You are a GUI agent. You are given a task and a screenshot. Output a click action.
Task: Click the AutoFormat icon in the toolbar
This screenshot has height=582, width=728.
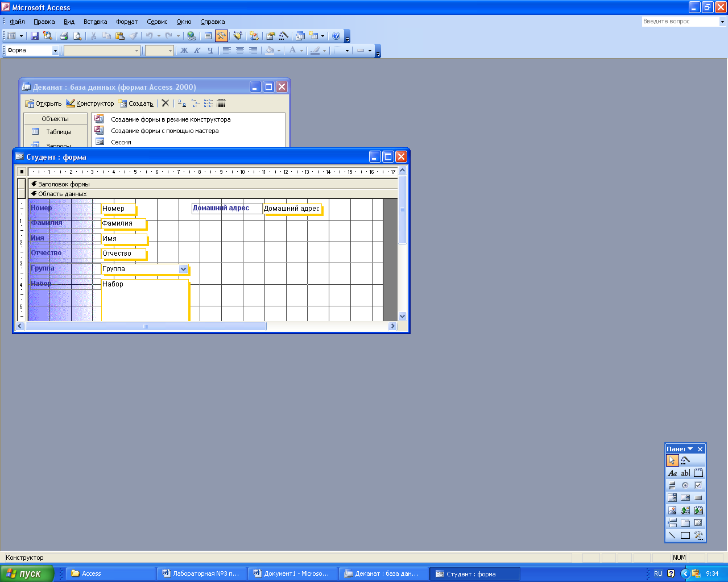[238, 36]
